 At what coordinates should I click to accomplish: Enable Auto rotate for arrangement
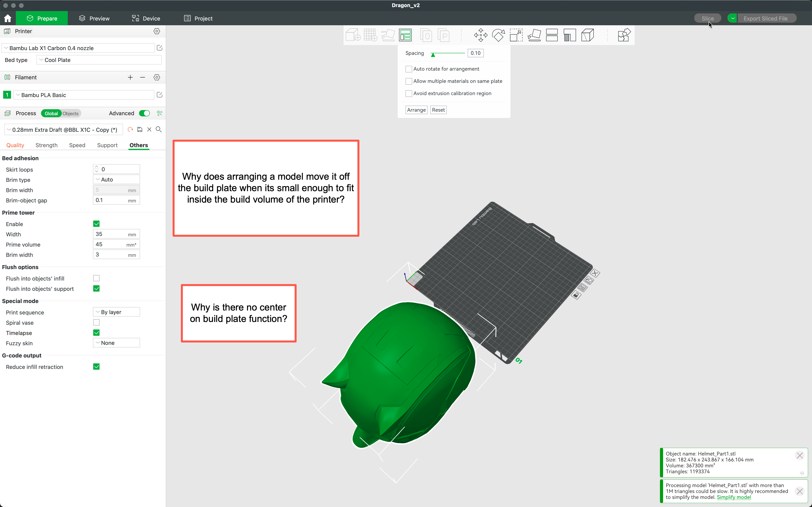pyautogui.click(x=408, y=69)
